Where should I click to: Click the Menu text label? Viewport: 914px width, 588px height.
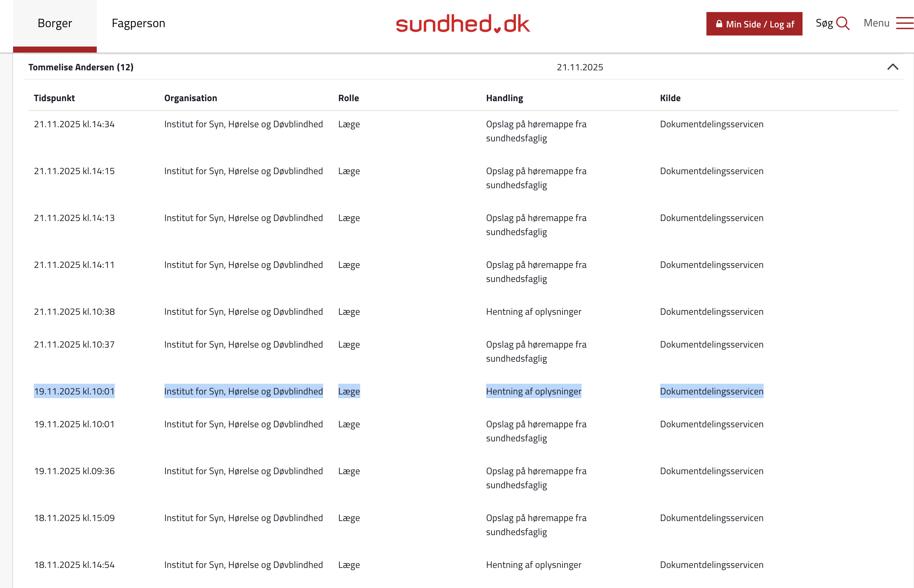tap(876, 23)
